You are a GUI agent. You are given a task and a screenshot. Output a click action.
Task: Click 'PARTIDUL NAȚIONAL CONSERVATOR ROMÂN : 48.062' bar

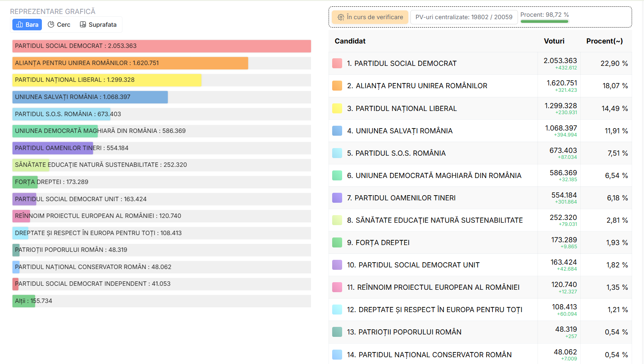tap(16, 267)
